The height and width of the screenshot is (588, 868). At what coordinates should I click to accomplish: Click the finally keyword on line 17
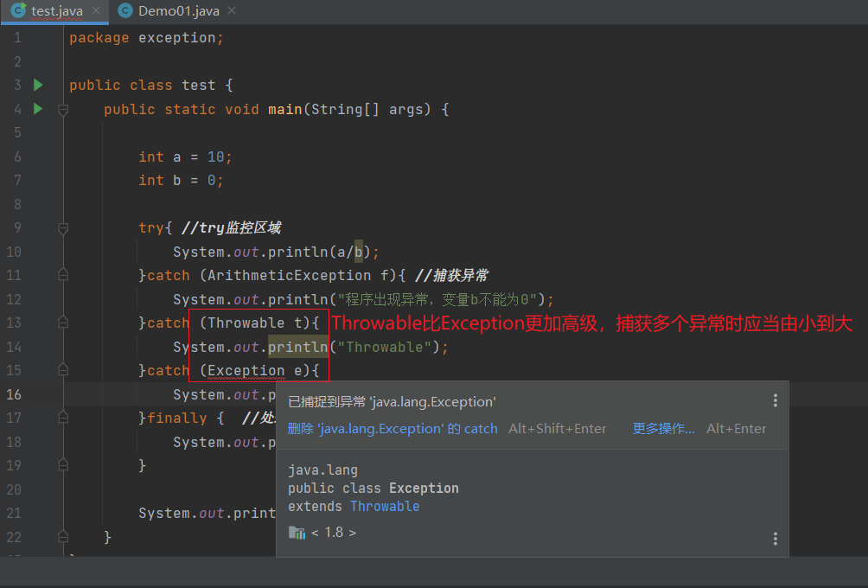[176, 418]
